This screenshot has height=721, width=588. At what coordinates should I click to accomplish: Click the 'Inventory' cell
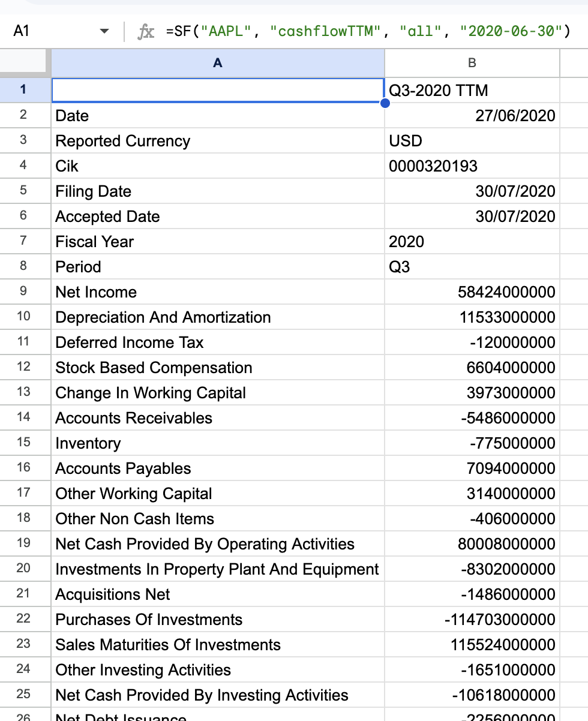tap(218, 443)
